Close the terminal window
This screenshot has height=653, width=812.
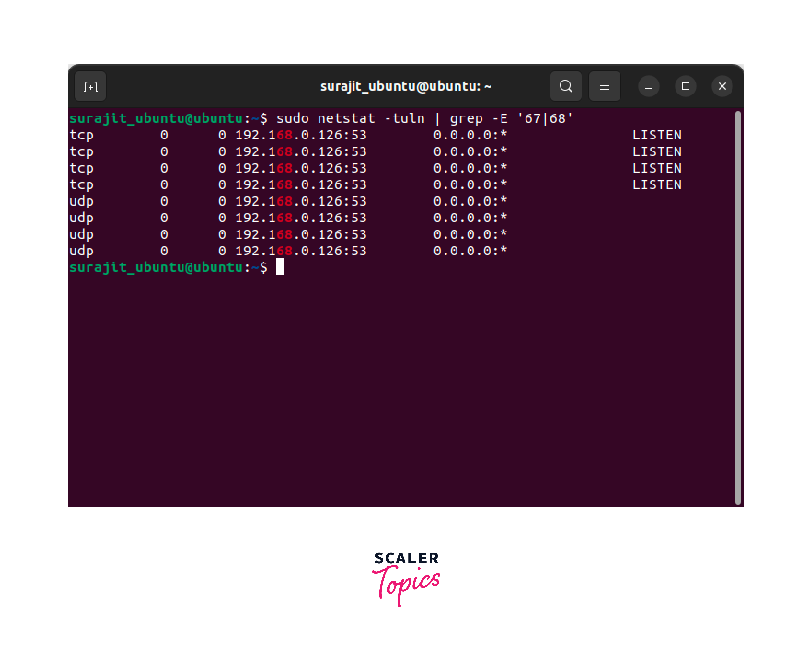click(x=722, y=86)
